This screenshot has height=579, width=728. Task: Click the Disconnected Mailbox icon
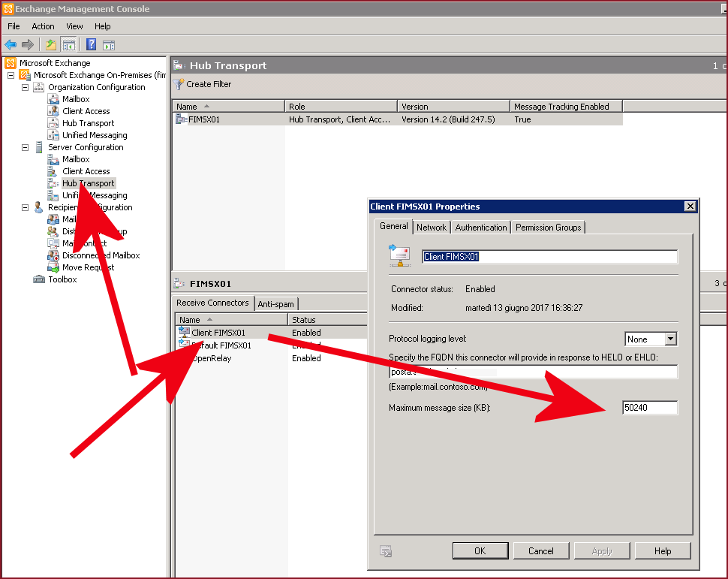[x=53, y=255]
